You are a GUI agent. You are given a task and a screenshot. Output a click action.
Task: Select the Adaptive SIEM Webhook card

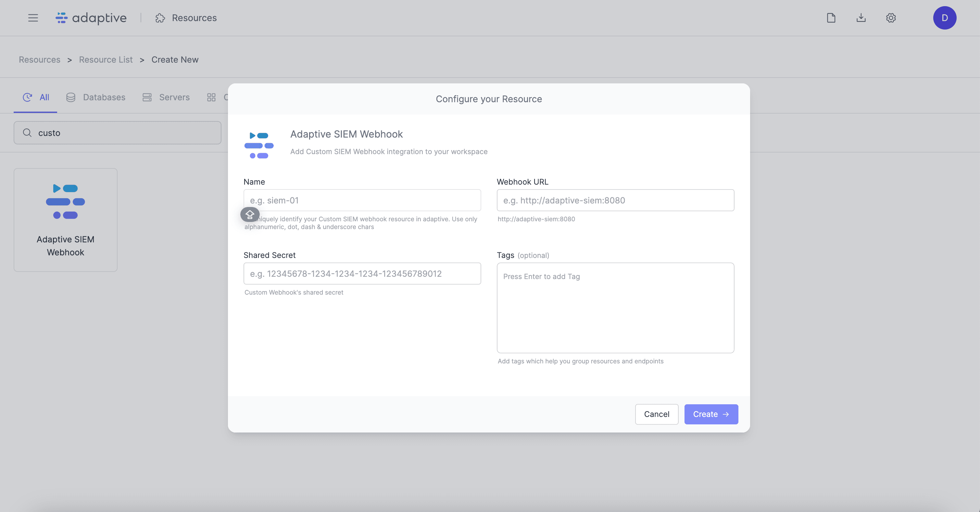(x=66, y=220)
